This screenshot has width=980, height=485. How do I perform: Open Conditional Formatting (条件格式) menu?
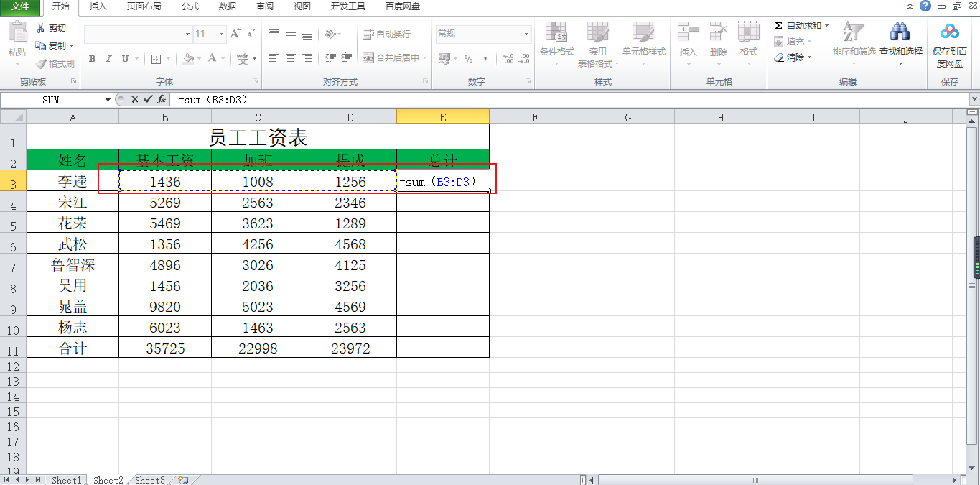pyautogui.click(x=557, y=42)
